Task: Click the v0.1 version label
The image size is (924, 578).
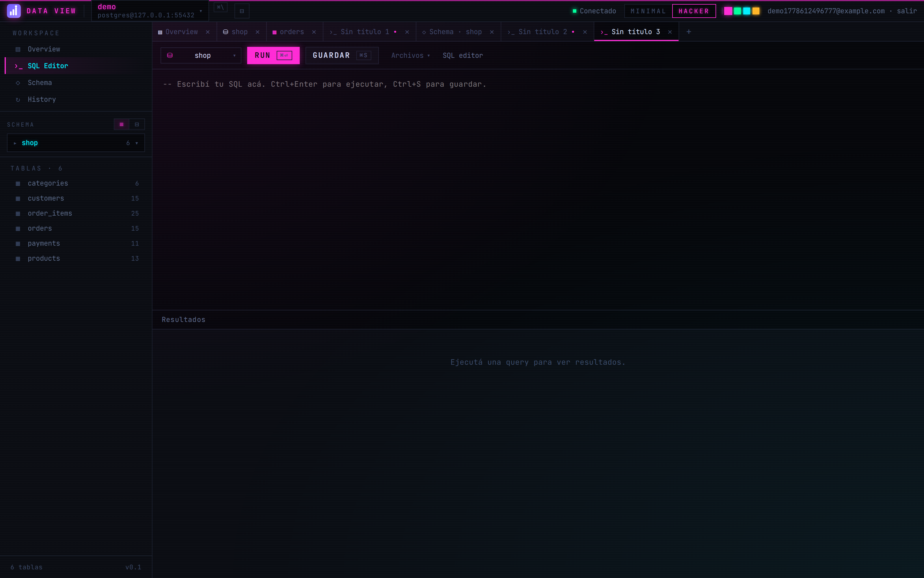Action: point(133,567)
